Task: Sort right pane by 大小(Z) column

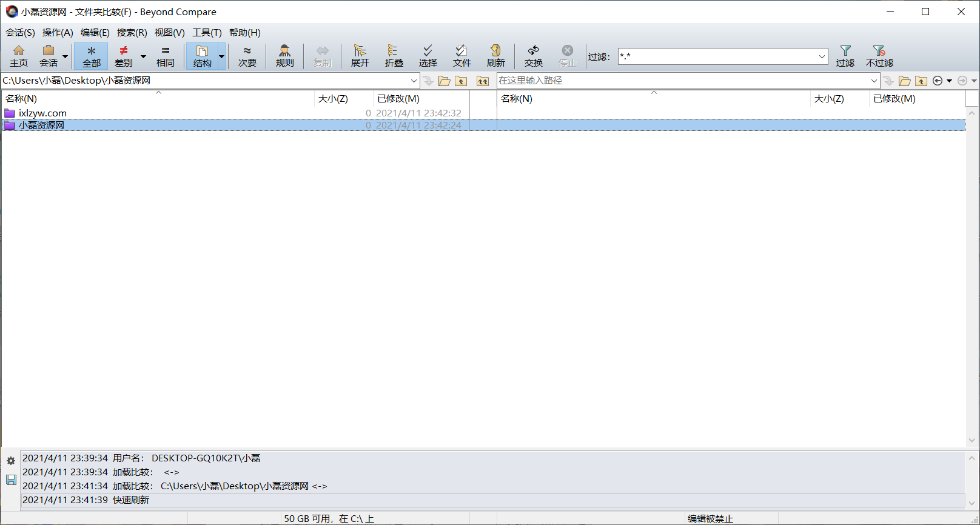Action: pos(839,98)
